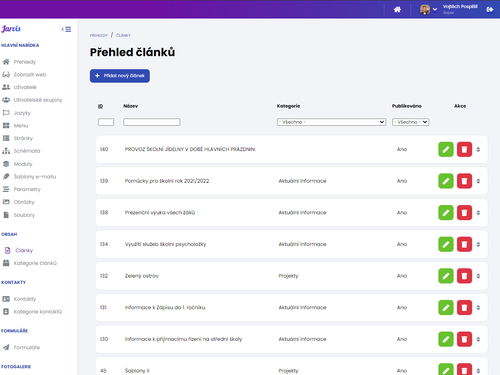Open the Publikováno filter dropdown
Image resolution: width=500 pixels, height=375 pixels.
[x=410, y=122]
